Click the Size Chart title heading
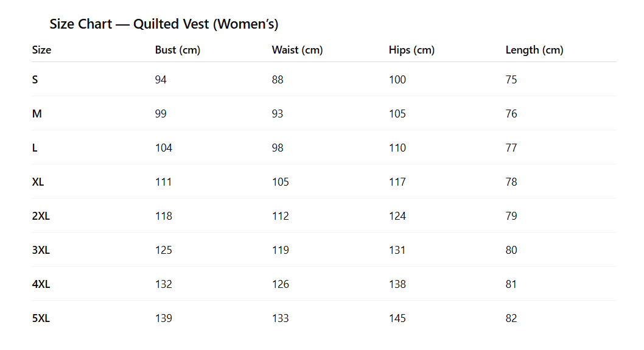Viewport: 644px width, 350px height. click(164, 24)
